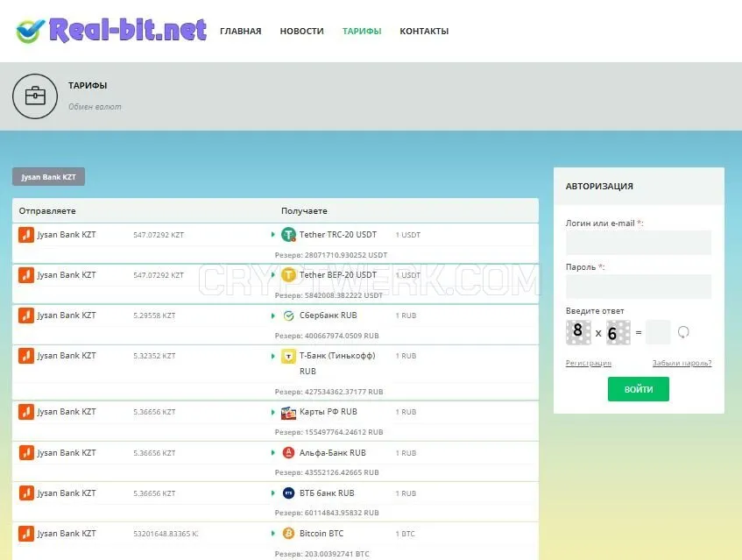Click Jysan icon in the Сбербанк row
The width and height of the screenshot is (742, 560).
[26, 315]
